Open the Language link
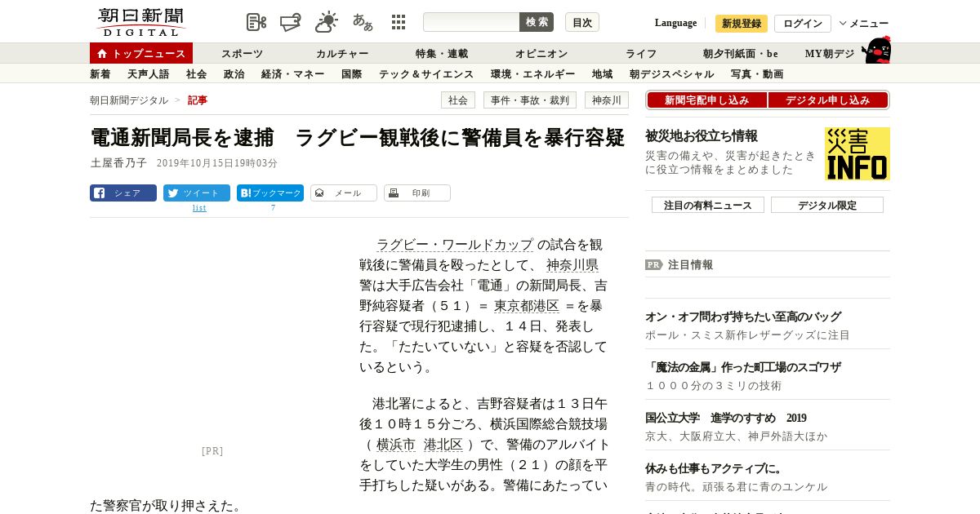 click(x=675, y=23)
